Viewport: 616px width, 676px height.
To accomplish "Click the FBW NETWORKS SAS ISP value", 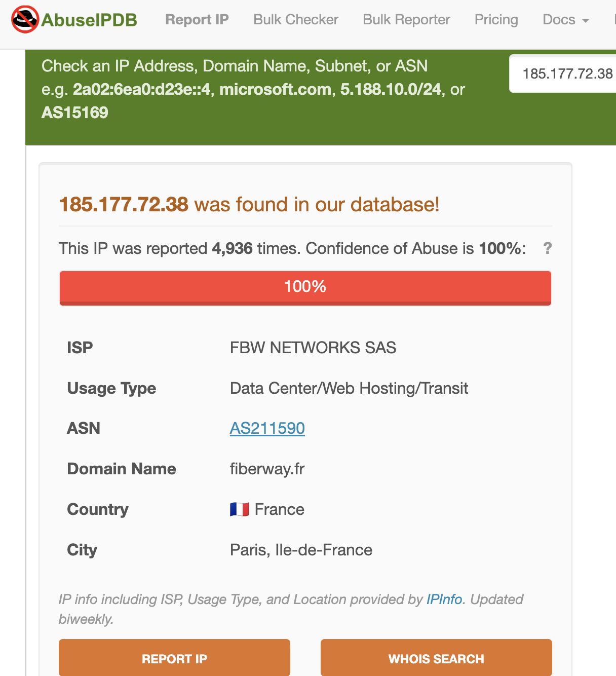I will click(x=313, y=348).
